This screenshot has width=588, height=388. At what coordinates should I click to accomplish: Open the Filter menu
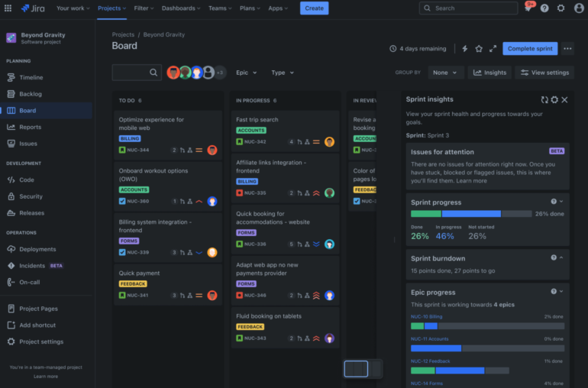[144, 8]
